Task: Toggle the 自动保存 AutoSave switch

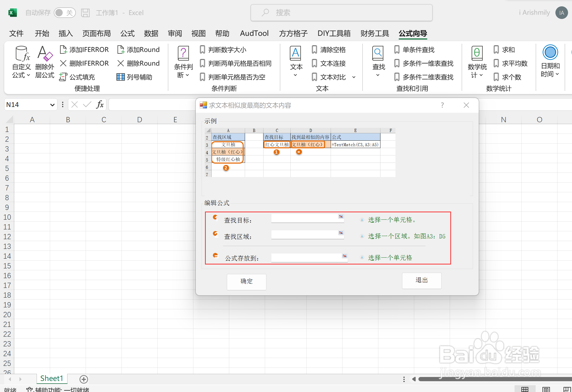Action: pos(65,13)
